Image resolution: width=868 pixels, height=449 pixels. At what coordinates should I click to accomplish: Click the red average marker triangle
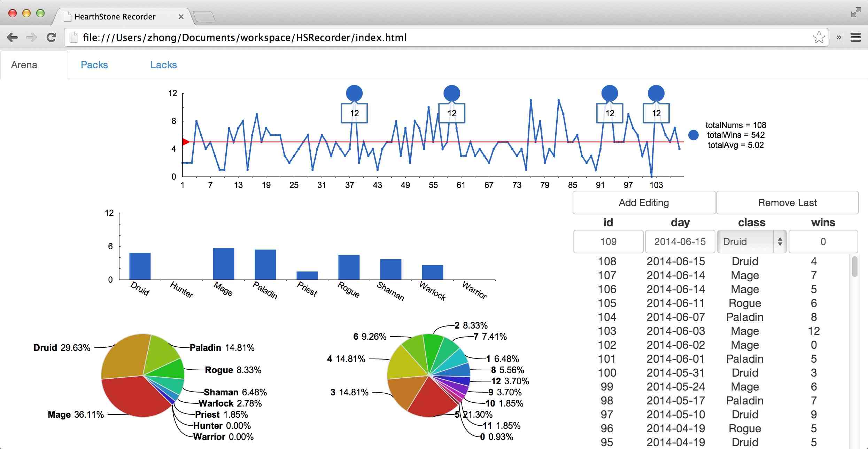coord(186,142)
